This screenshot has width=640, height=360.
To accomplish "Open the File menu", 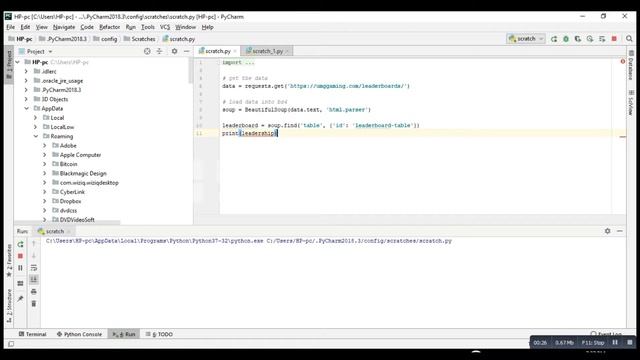I will 11,27.
